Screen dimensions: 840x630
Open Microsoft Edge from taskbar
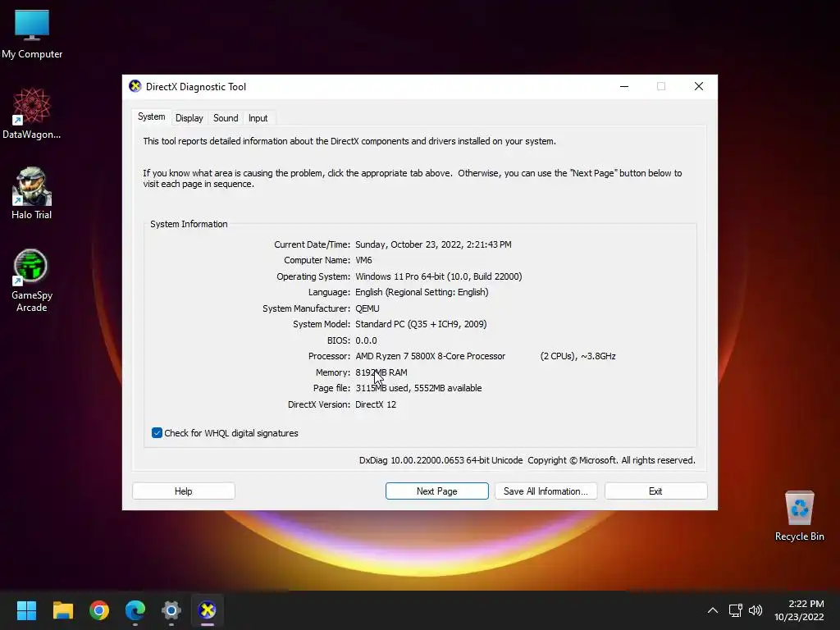[x=135, y=610]
